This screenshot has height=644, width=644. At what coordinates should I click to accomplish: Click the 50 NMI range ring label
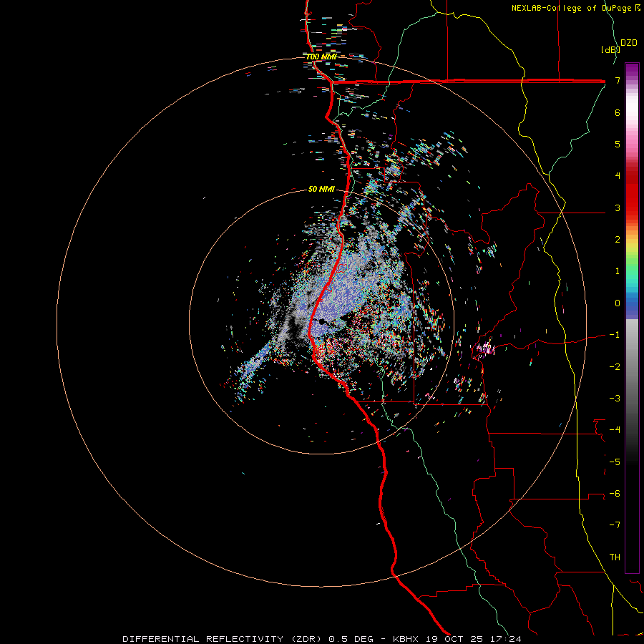click(x=321, y=189)
